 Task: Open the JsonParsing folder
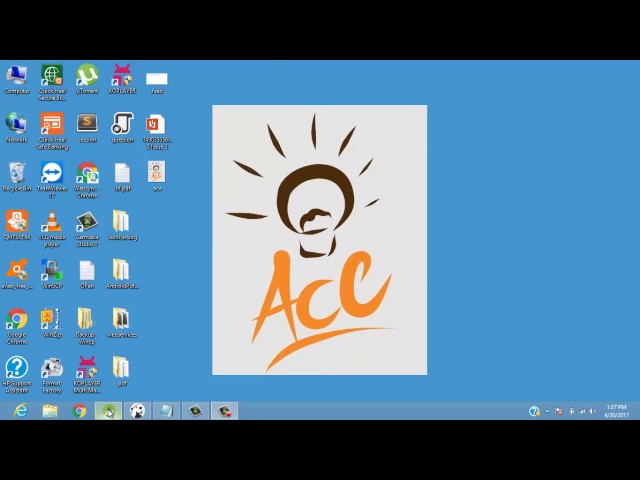point(122,225)
